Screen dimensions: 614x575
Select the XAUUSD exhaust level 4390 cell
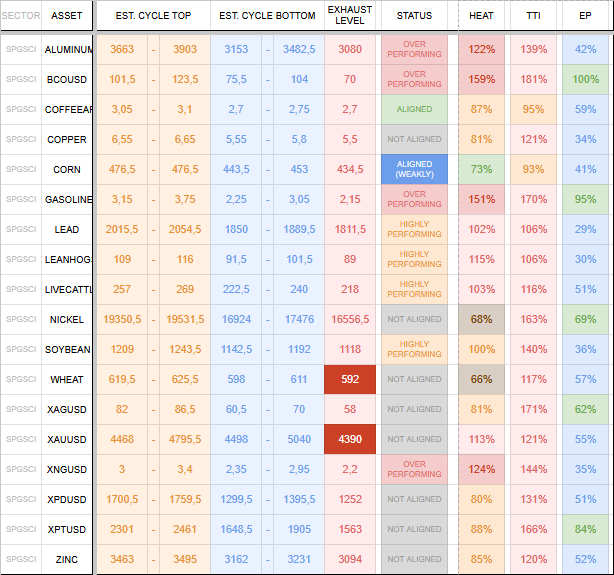tap(350, 439)
